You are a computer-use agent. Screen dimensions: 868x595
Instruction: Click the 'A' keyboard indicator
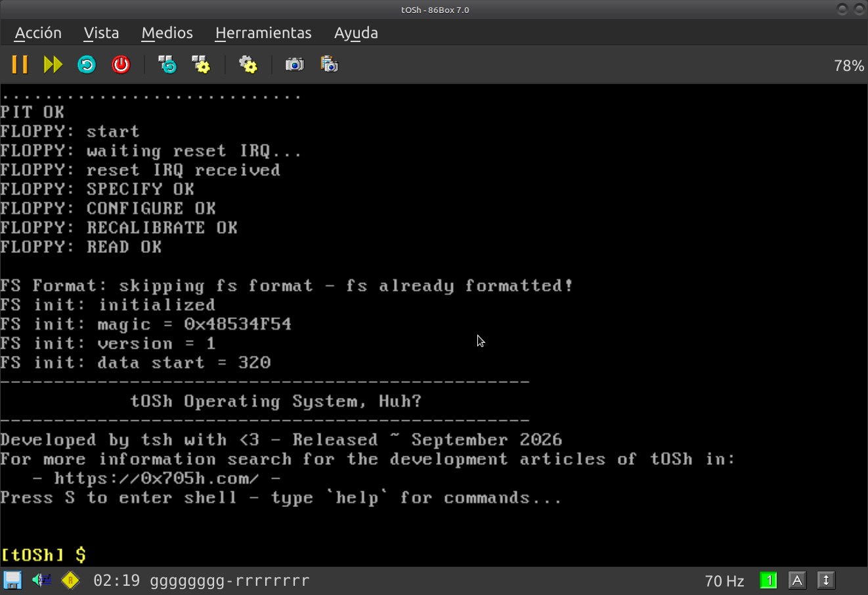(797, 581)
